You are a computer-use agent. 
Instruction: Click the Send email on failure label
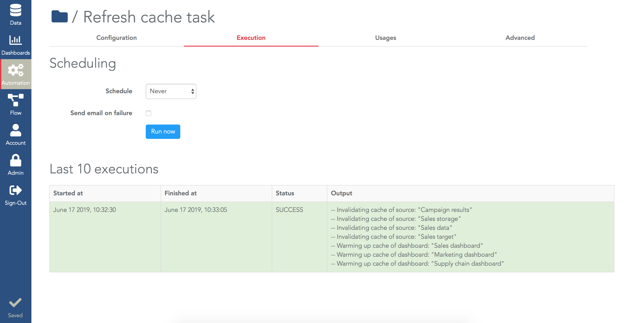tap(101, 113)
